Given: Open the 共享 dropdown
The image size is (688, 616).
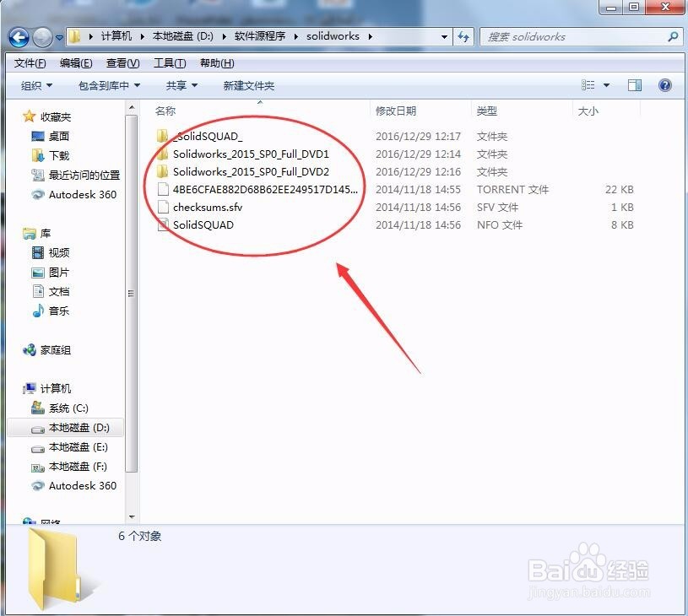Looking at the screenshot, I should 181,85.
